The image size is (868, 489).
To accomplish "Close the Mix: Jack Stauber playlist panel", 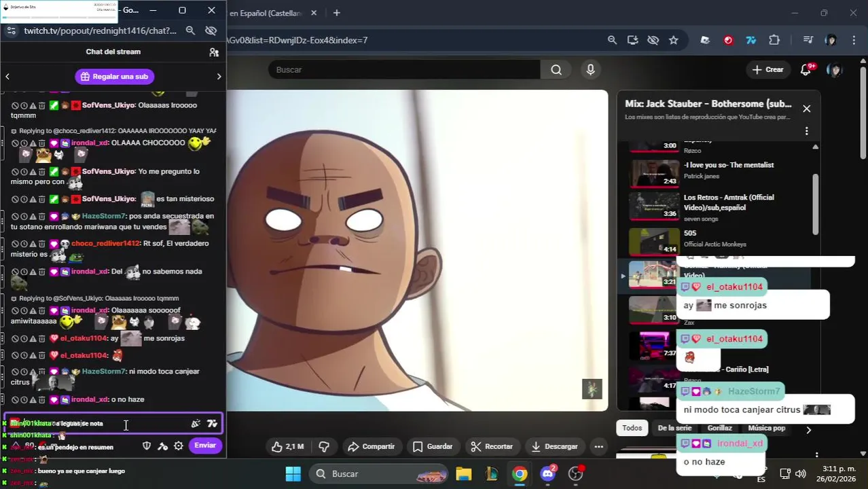I will [806, 109].
